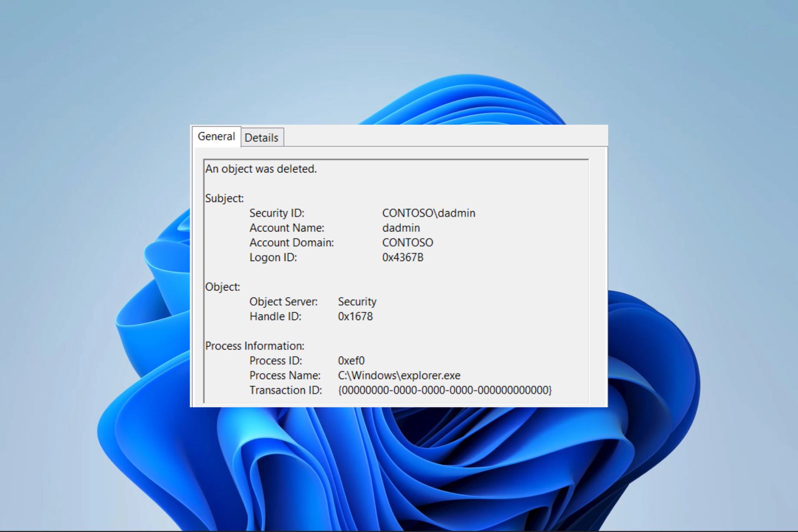
Task: Click the 'Object Server:' label
Action: [x=283, y=302]
